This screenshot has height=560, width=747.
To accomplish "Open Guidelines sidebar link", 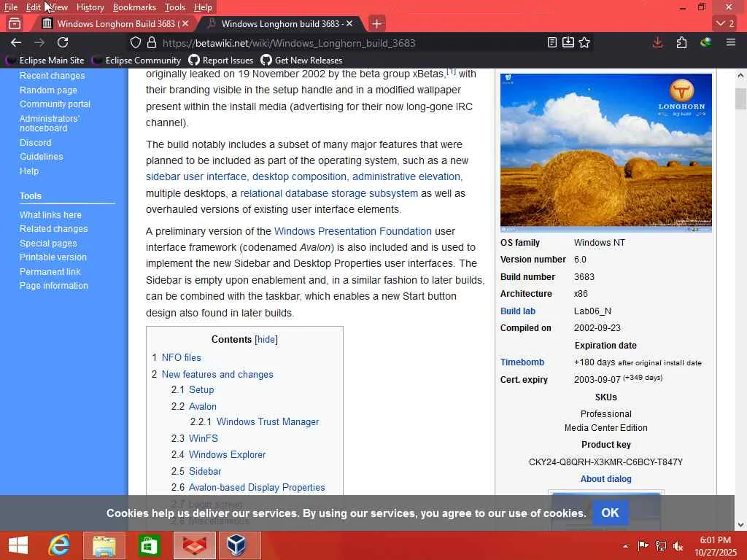I will (x=41, y=156).
